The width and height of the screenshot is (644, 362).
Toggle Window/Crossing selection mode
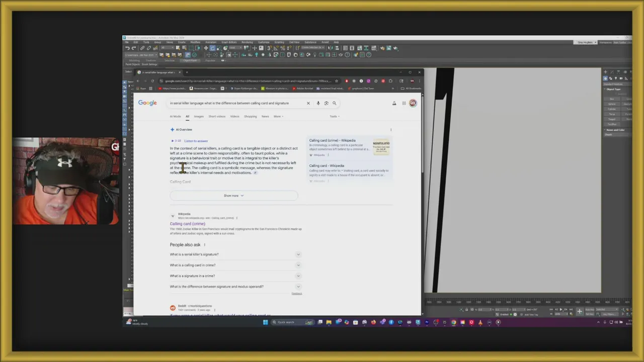pyautogui.click(x=198, y=48)
